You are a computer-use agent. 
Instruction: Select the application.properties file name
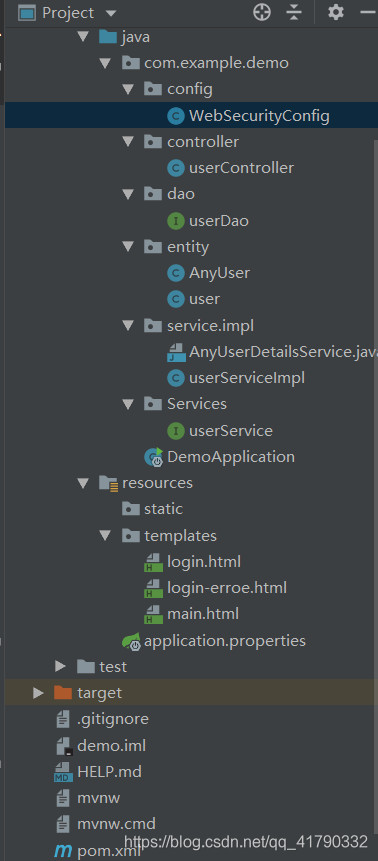(225, 641)
